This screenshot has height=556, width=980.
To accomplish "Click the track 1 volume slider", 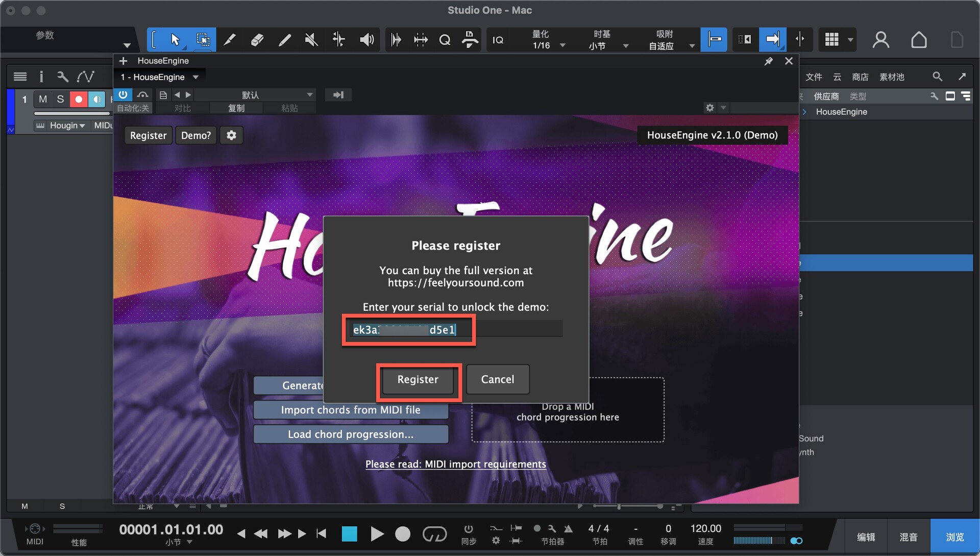I will pyautogui.click(x=71, y=113).
